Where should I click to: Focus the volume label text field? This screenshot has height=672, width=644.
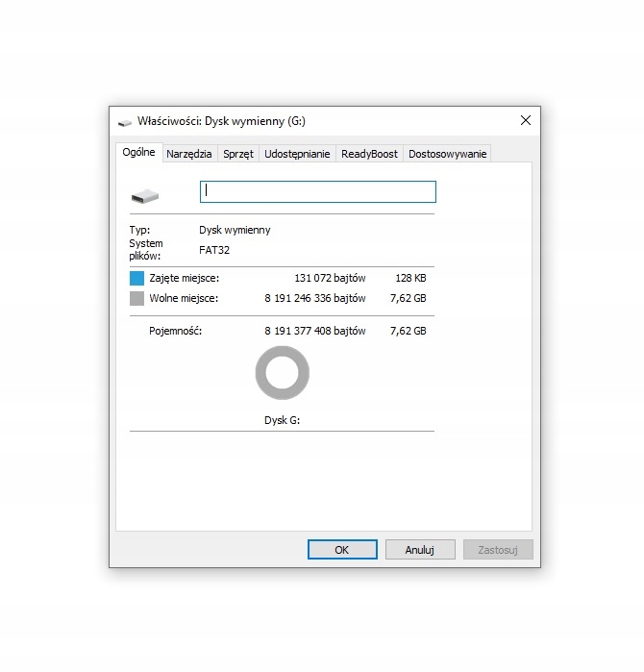[317, 192]
